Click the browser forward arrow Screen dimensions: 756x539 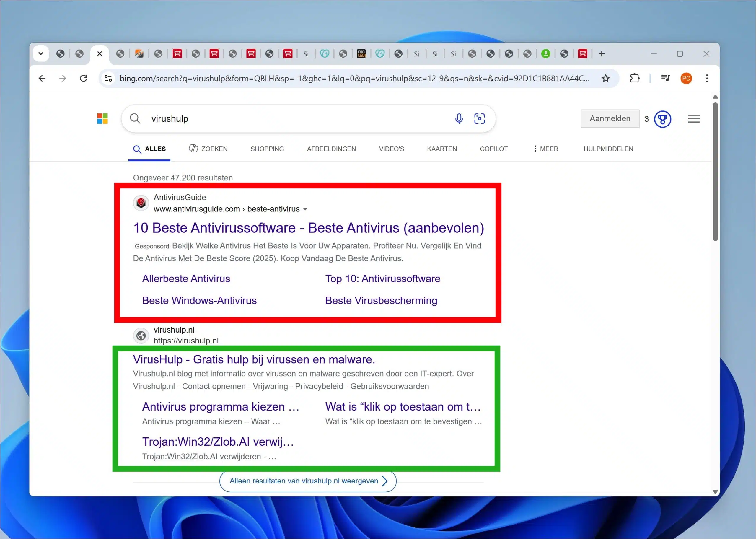point(63,78)
